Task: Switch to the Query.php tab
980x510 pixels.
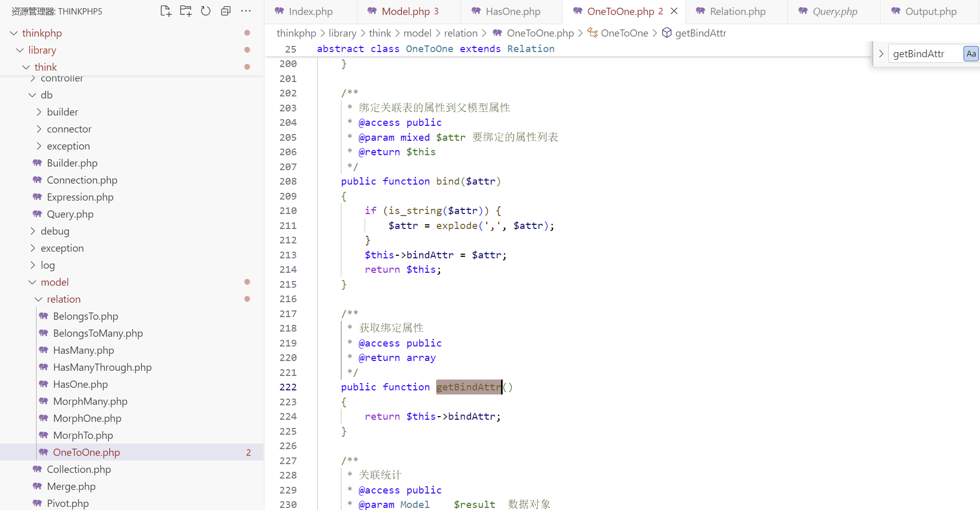Action: click(835, 11)
